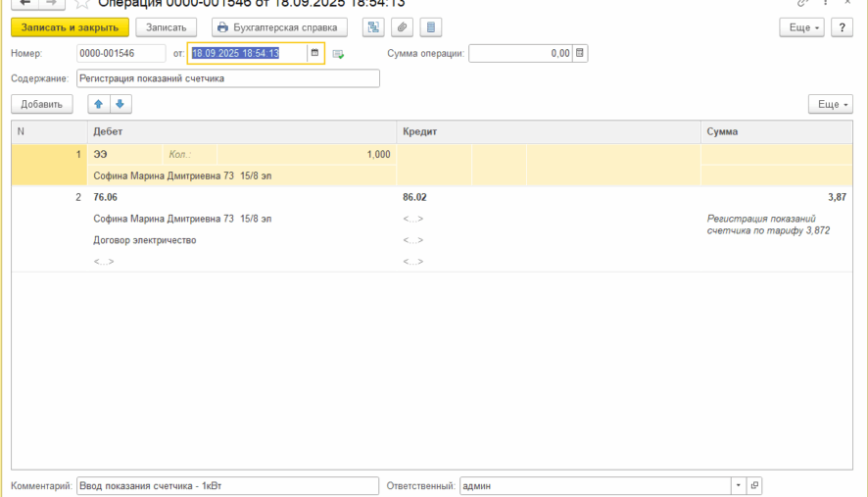Print the Бухгалтерская справка

[x=279, y=27]
